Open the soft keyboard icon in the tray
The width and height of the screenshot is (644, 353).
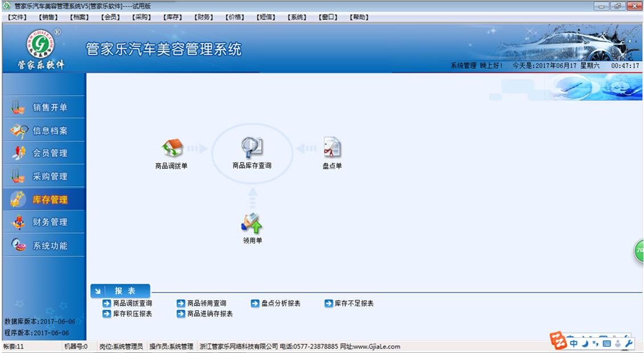[607, 344]
